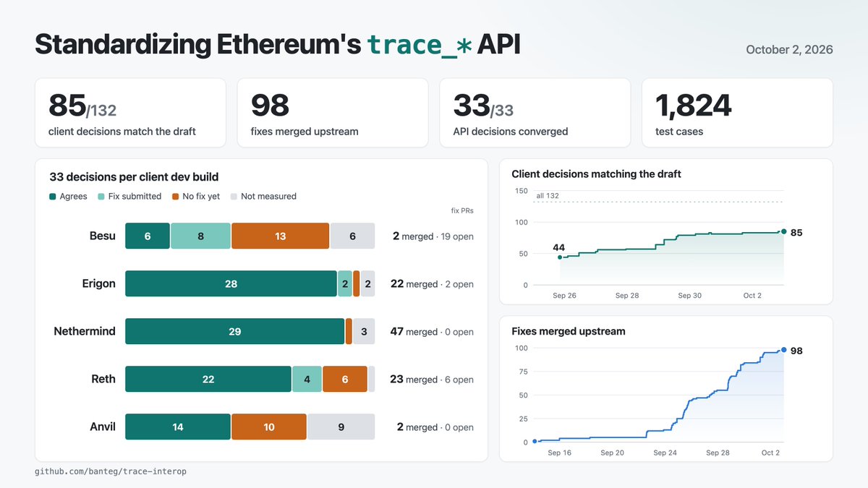The width and height of the screenshot is (868, 488).
Task: Select the Reth No fix yet segment showing 6
Action: coord(345,379)
